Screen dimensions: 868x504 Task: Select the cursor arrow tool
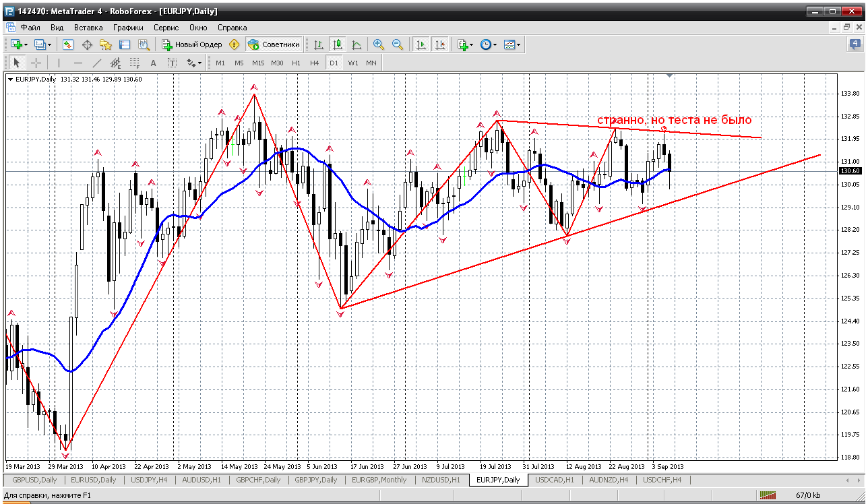point(17,63)
